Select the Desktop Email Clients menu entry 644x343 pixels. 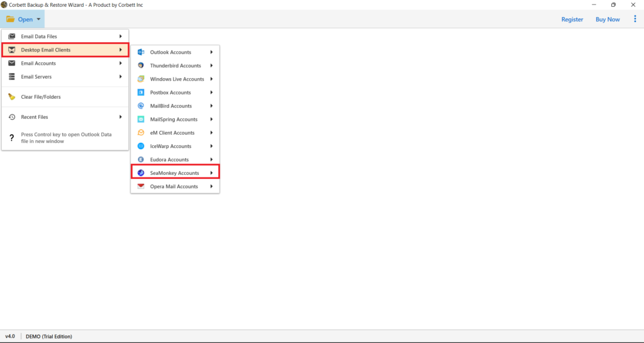[x=65, y=50]
